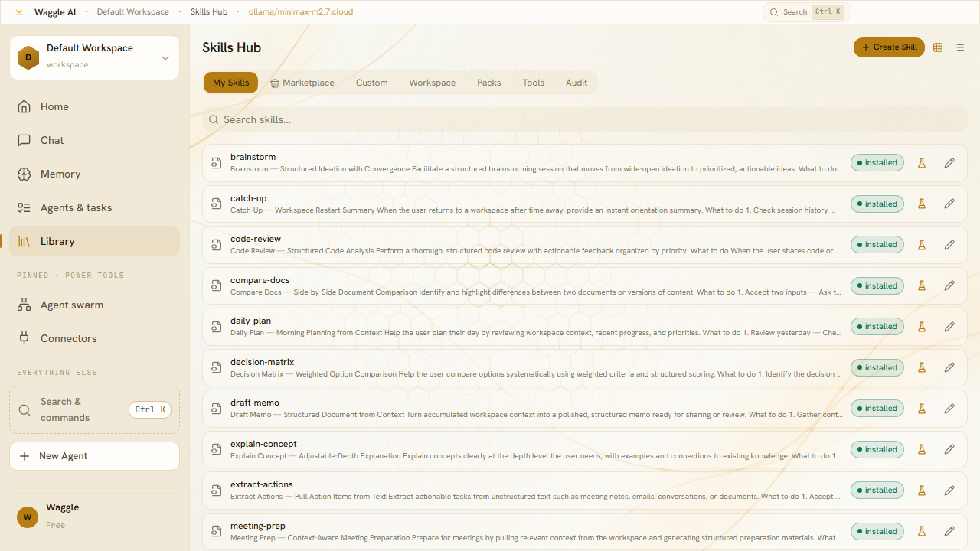Select the Audit tab
This screenshot has height=551, width=980.
(x=577, y=83)
